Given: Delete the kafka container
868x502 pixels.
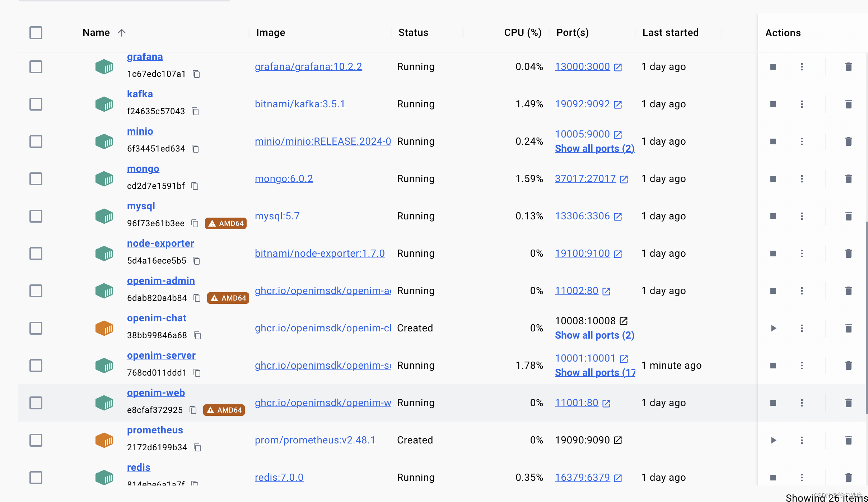Looking at the screenshot, I should [848, 104].
